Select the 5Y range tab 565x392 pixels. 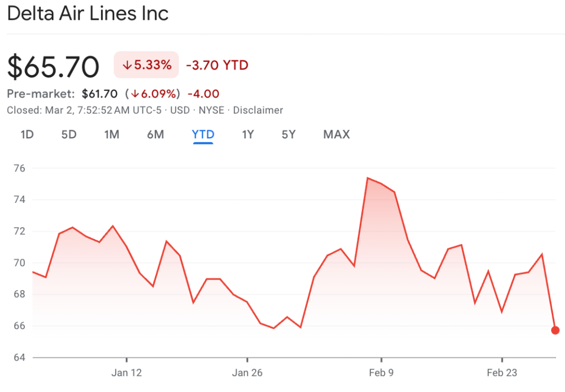pos(289,135)
